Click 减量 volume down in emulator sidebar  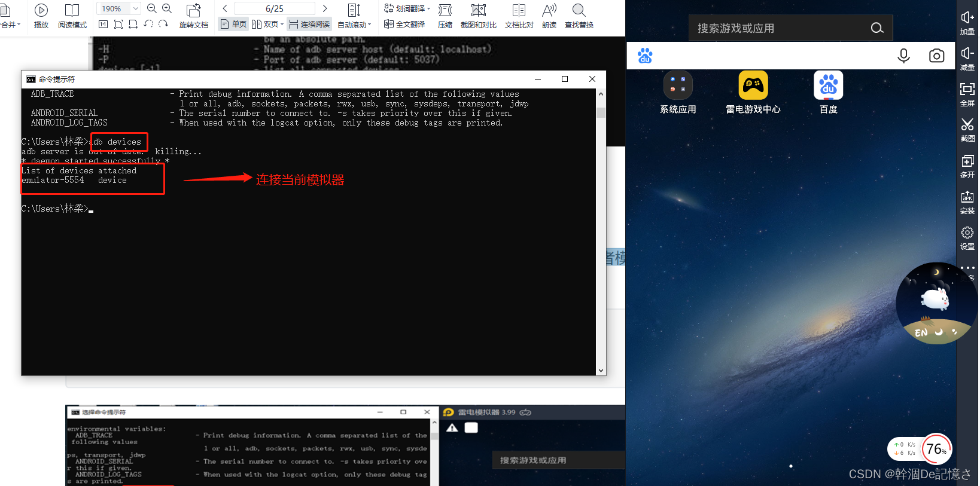coord(967,59)
